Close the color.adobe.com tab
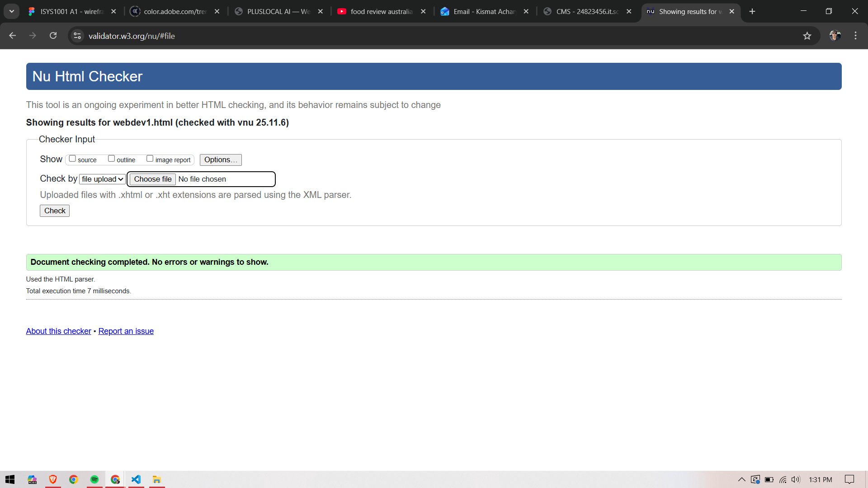868x488 pixels. (x=217, y=12)
